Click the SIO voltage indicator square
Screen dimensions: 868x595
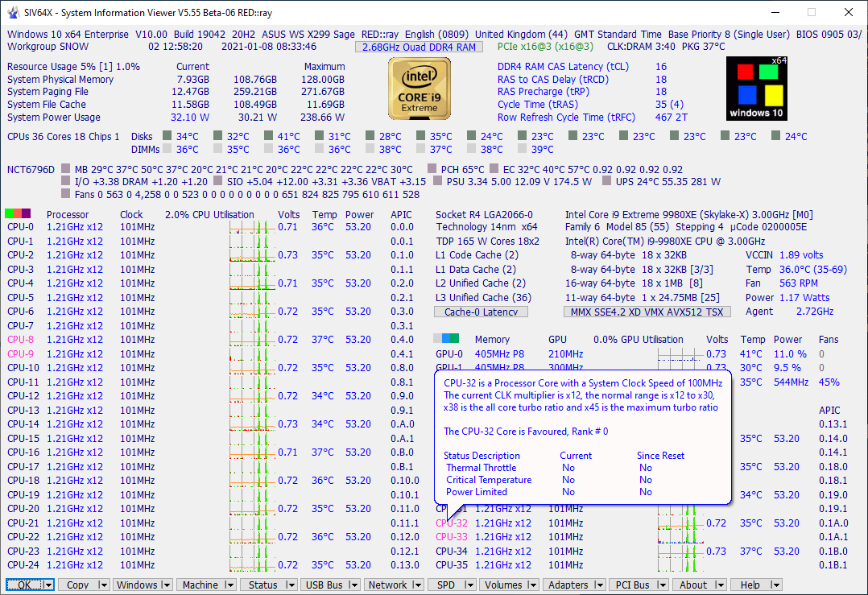(217, 181)
